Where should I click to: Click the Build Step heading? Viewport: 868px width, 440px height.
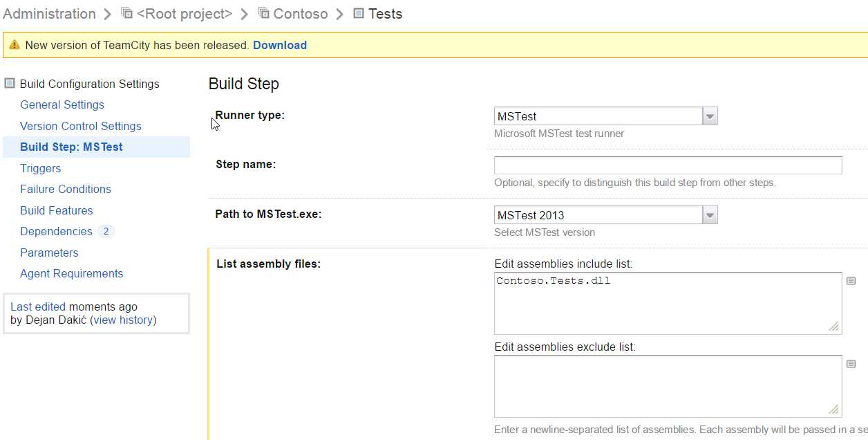pos(244,84)
